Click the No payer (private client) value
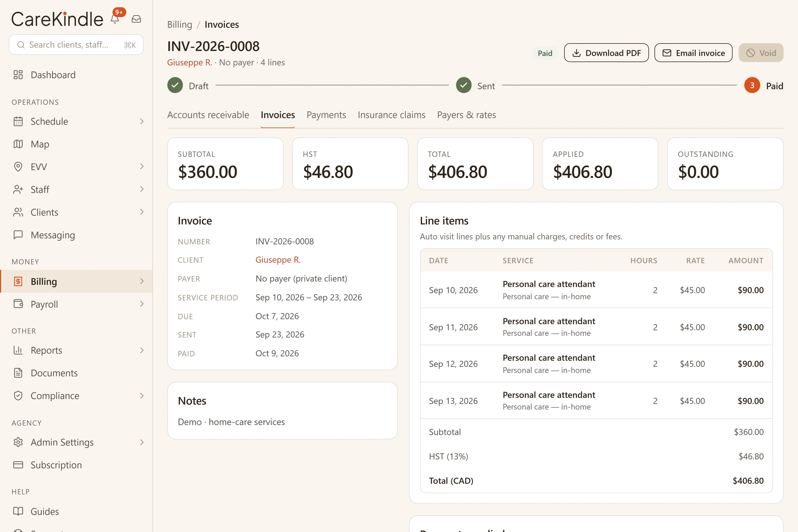The height and width of the screenshot is (532, 798). coord(301,278)
